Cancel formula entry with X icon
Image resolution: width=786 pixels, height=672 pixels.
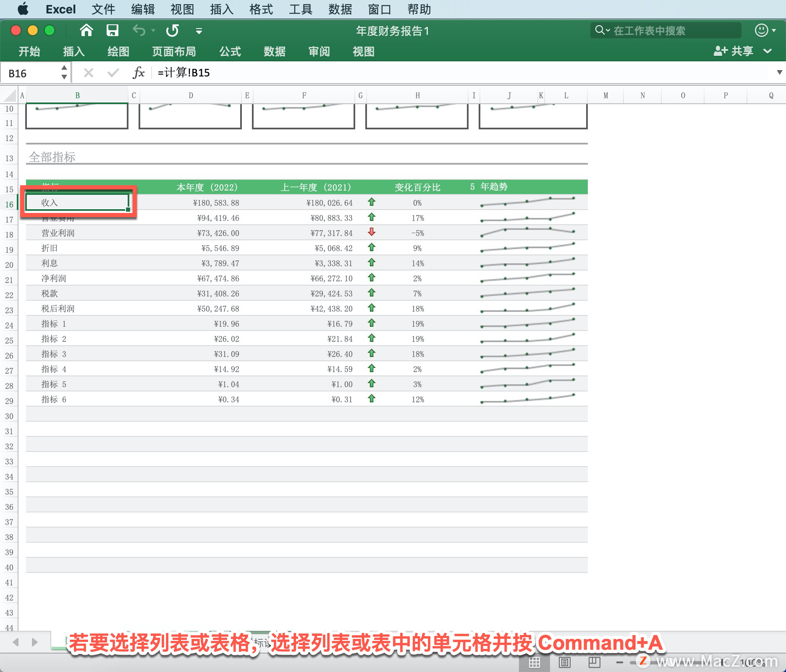pyautogui.click(x=88, y=73)
